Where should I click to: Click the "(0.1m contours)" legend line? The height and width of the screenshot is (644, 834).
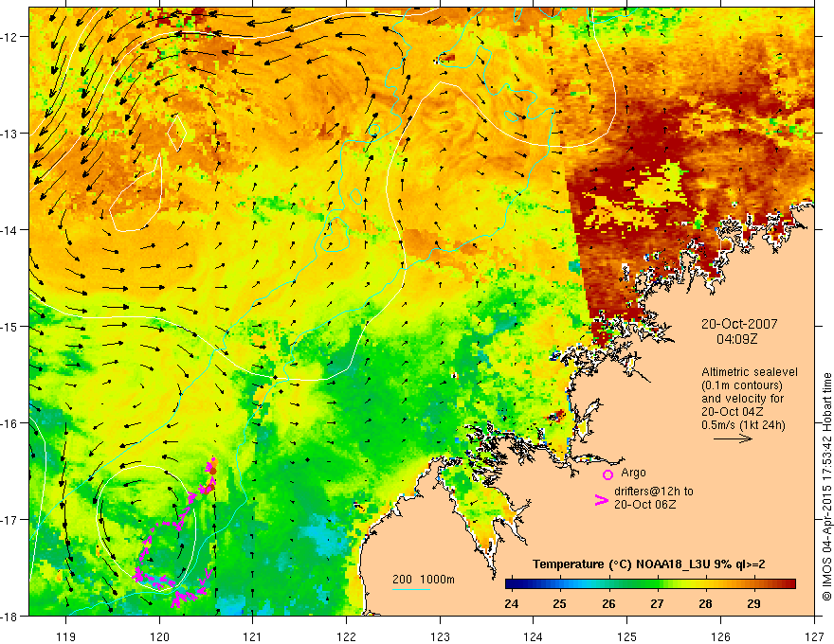click(742, 385)
